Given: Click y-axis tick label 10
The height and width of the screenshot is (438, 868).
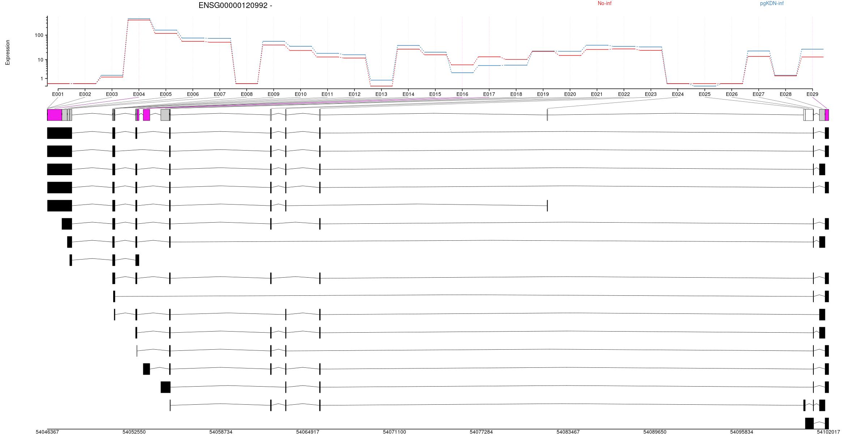Looking at the screenshot, I should tap(40, 60).
